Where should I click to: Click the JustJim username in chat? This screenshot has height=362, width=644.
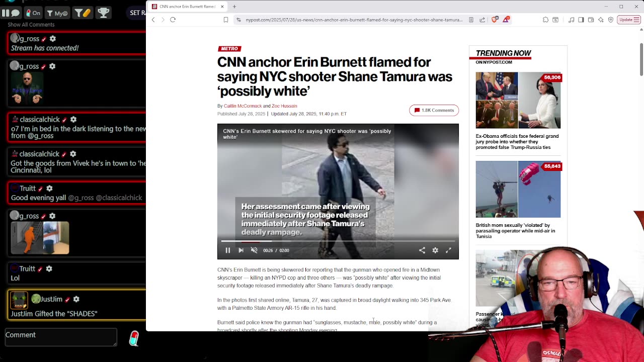51,299
